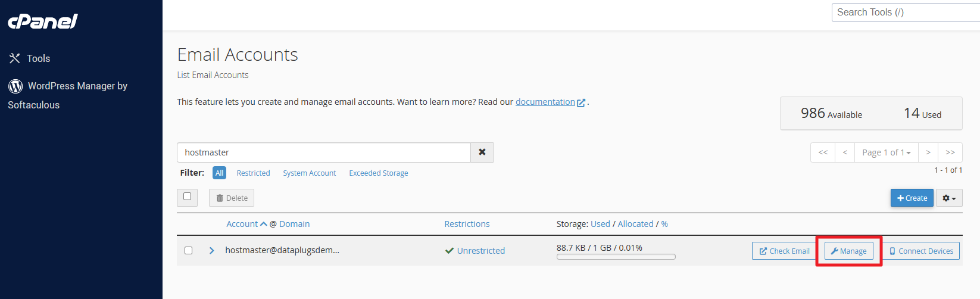Screen dimensions: 980x299
Task: Focus the Search Tools input field
Action: point(905,13)
